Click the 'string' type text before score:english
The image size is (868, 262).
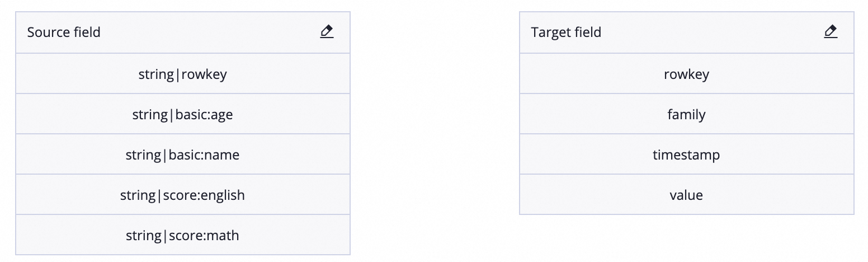pyautogui.click(x=138, y=195)
